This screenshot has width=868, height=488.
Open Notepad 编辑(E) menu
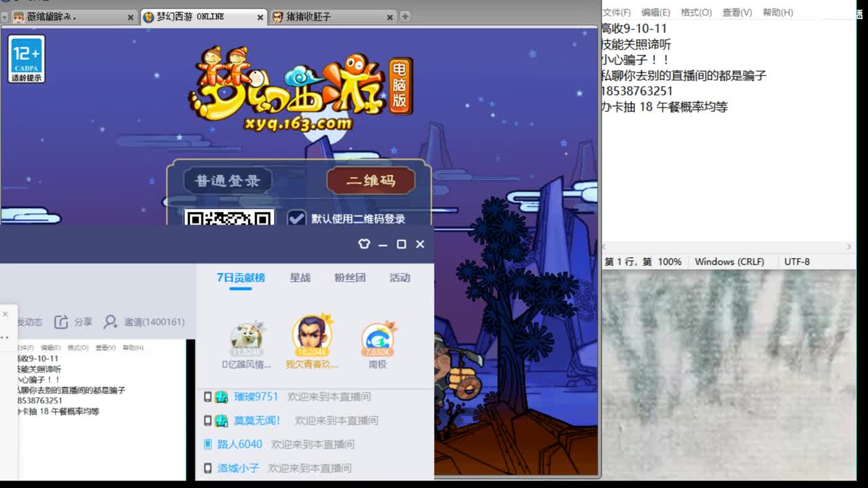click(x=656, y=12)
